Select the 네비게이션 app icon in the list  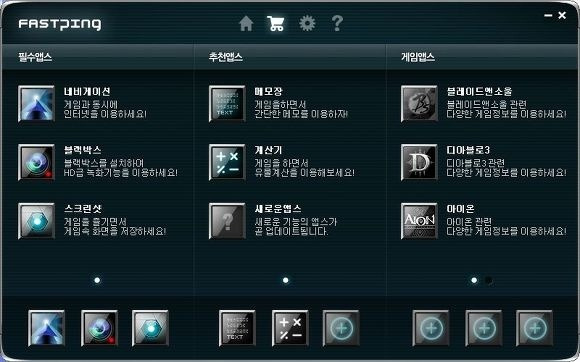click(37, 104)
